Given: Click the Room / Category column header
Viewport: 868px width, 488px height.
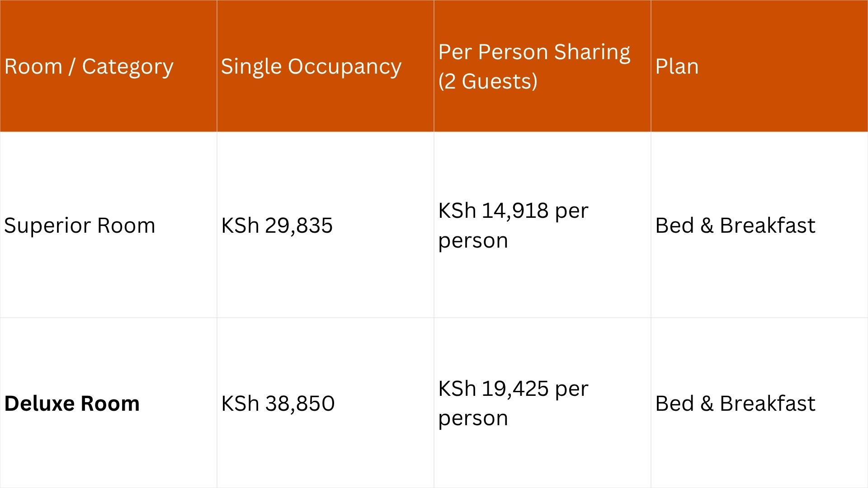Looking at the screenshot, I should (x=89, y=66).
